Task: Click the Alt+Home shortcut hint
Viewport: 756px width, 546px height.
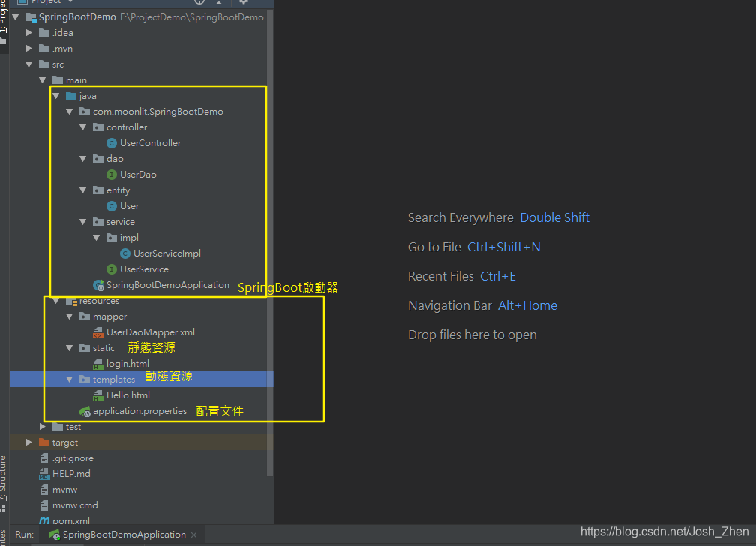Action: coord(527,306)
